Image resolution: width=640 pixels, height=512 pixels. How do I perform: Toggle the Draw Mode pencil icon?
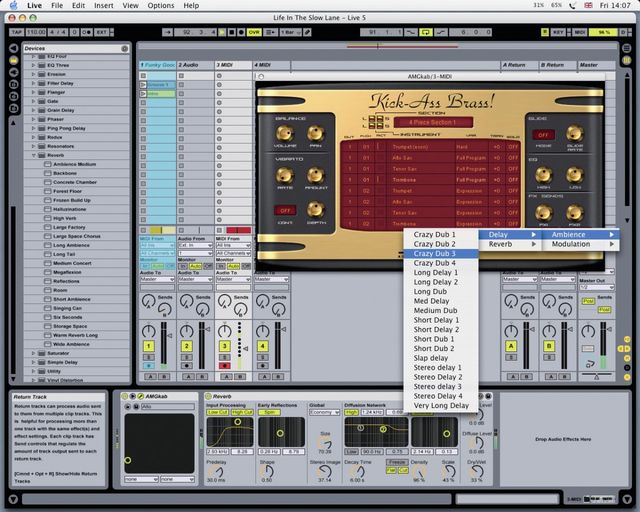pyautogui.click(x=307, y=32)
